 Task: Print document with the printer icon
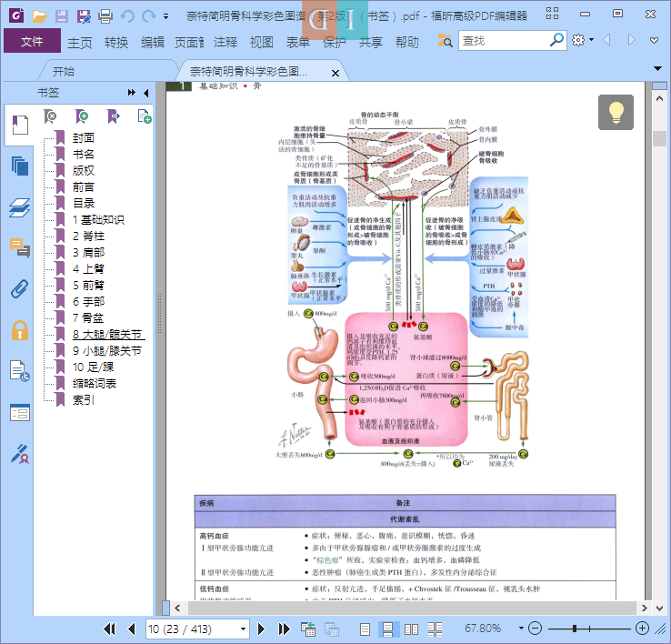(105, 16)
